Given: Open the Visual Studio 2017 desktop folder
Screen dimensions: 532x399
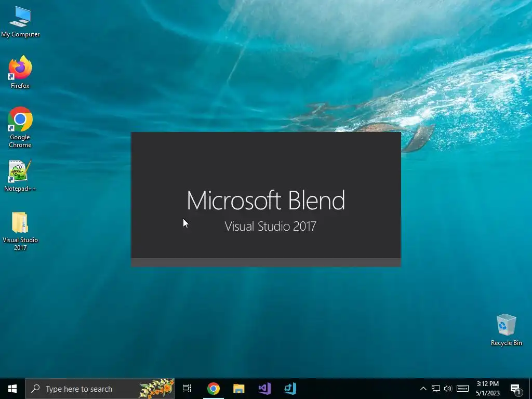Looking at the screenshot, I should click(20, 231).
